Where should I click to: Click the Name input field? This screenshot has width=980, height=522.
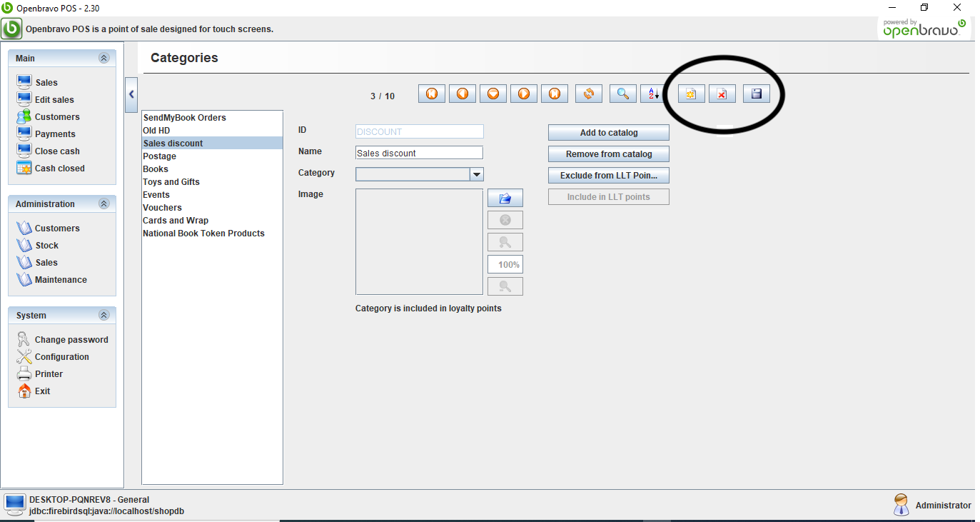(x=420, y=153)
